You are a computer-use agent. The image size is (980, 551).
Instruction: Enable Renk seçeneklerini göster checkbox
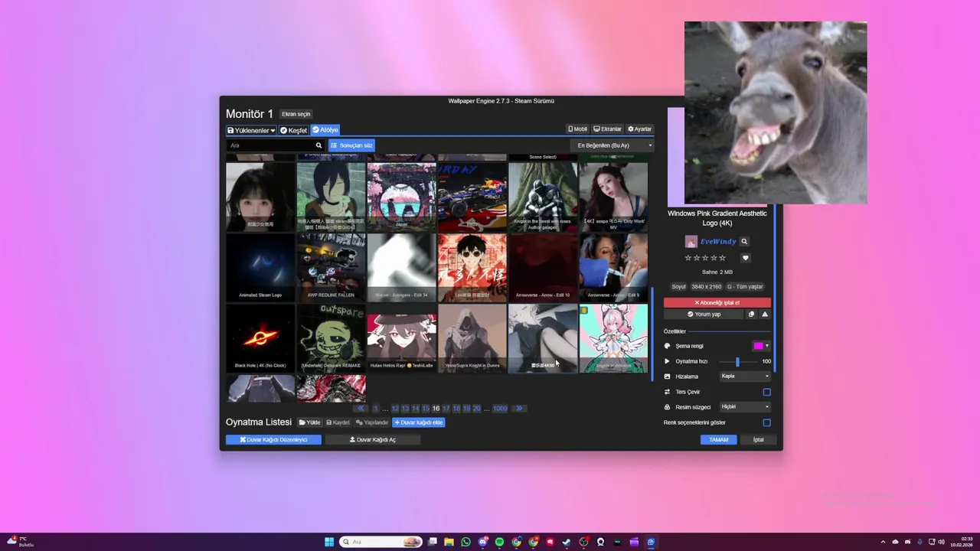pos(766,422)
